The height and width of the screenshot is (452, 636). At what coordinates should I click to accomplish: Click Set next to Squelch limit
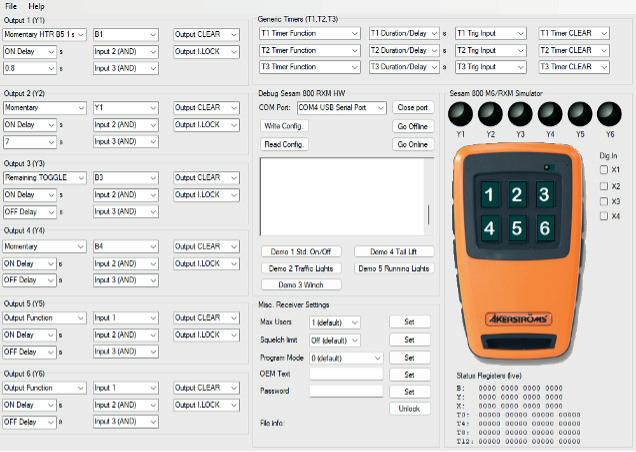coord(410,340)
